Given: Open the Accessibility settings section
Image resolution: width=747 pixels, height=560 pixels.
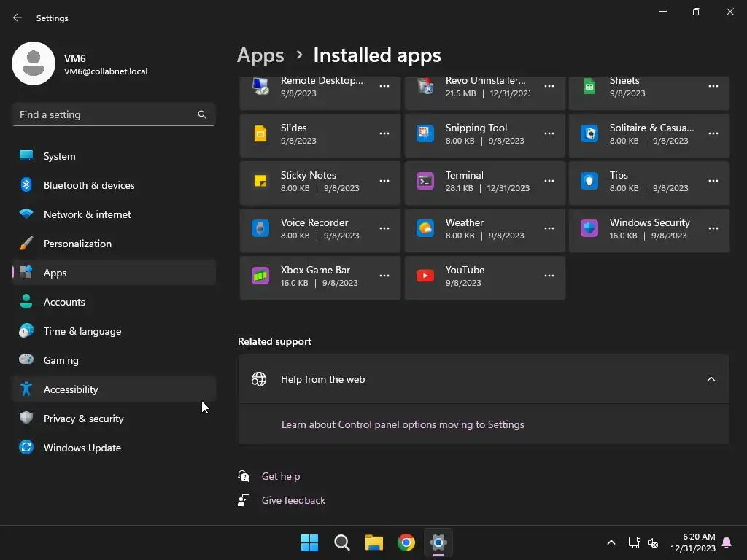Looking at the screenshot, I should point(71,389).
